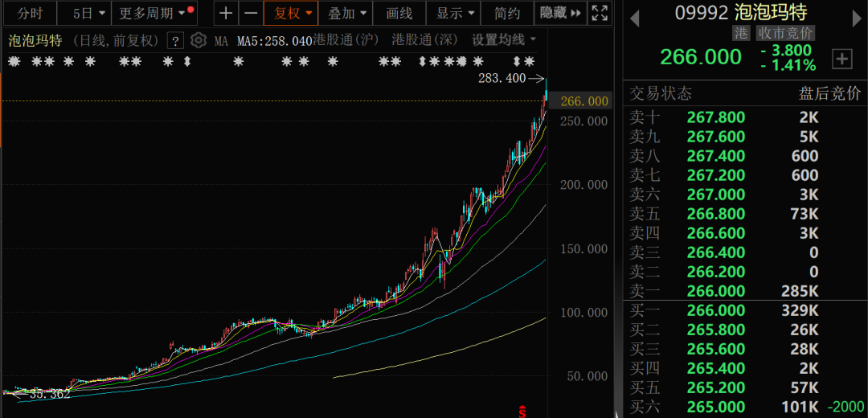This screenshot has height=418, width=868.
Task: Open the 复权 adjustment dropdown
Action: click(x=291, y=13)
